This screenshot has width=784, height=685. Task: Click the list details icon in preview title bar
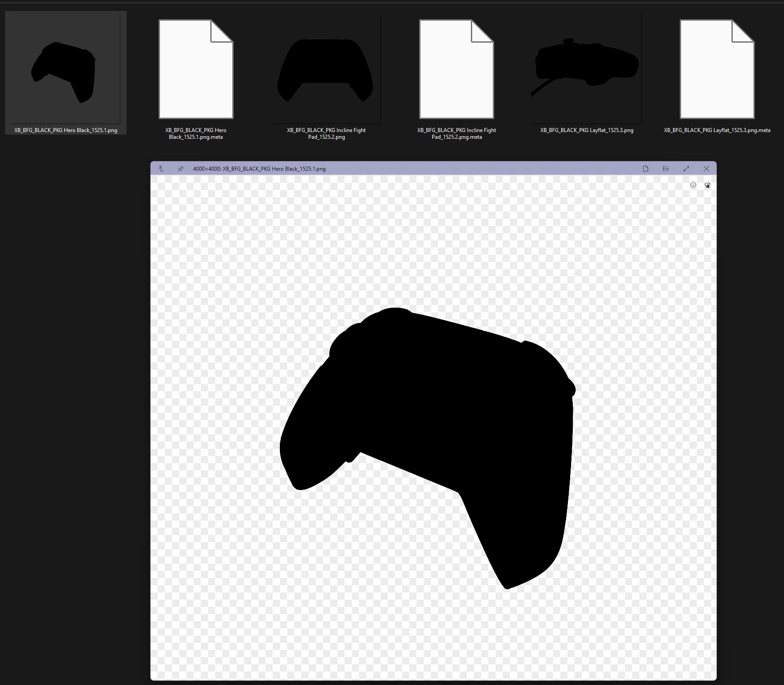[666, 169]
